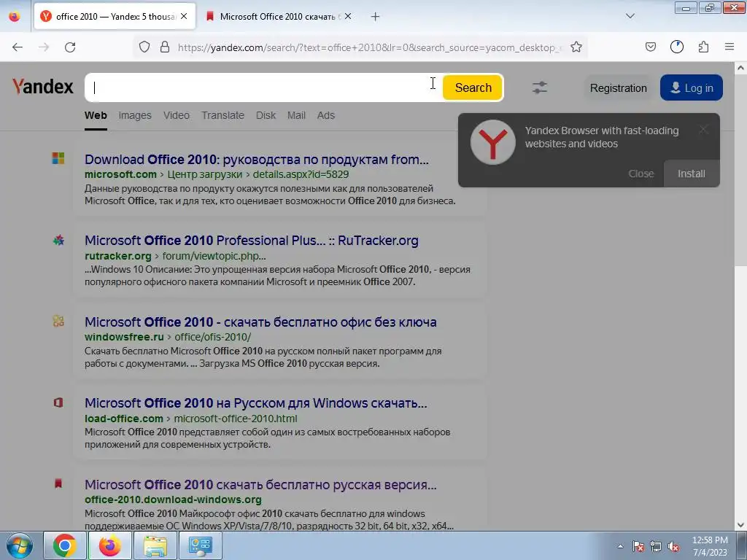Open Yandex search settings sliders icon
747x560 pixels.
(x=540, y=87)
